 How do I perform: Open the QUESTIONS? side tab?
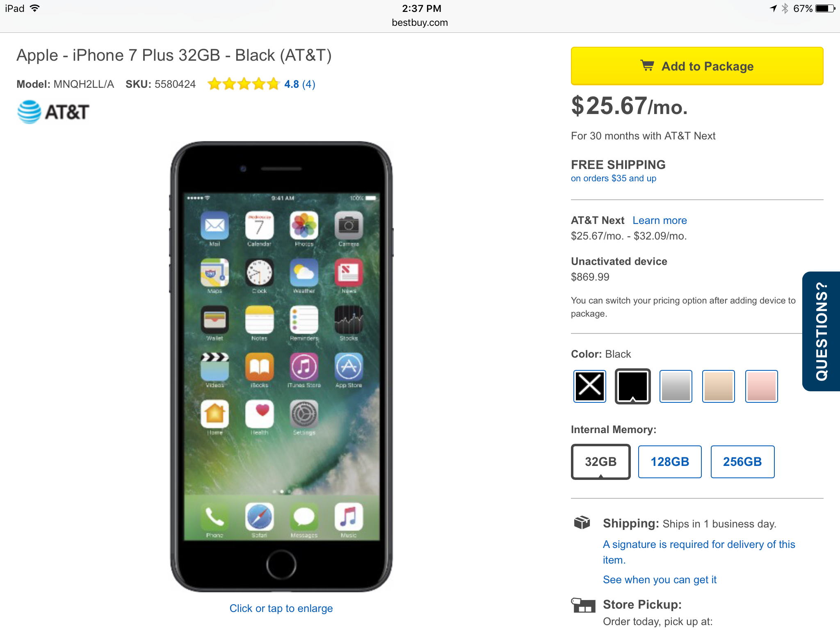pyautogui.click(x=821, y=331)
